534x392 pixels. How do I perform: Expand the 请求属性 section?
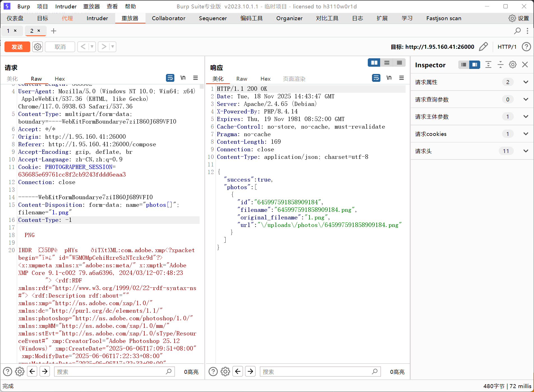[x=526, y=82]
